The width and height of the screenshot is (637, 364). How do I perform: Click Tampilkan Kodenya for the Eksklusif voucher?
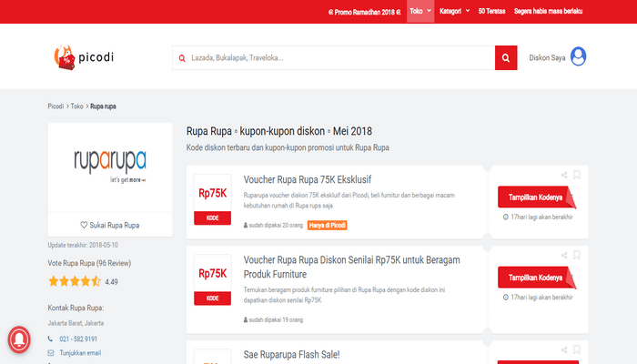click(537, 197)
